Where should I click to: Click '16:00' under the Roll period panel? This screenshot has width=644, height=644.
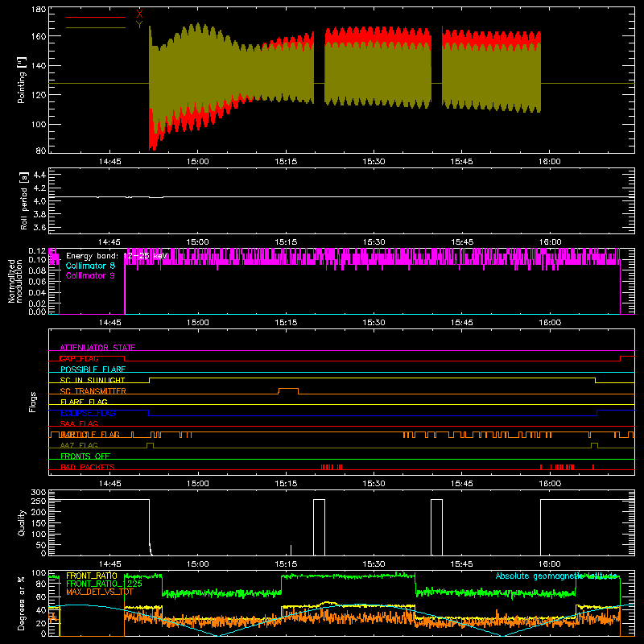coord(550,242)
